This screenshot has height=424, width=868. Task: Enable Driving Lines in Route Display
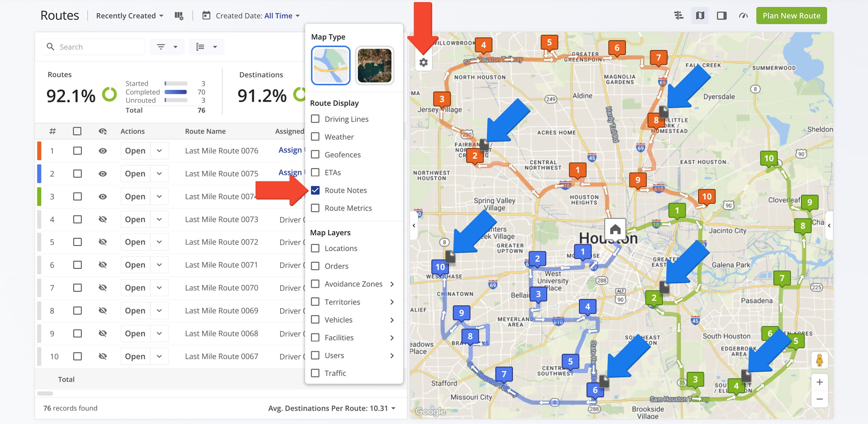pos(315,119)
